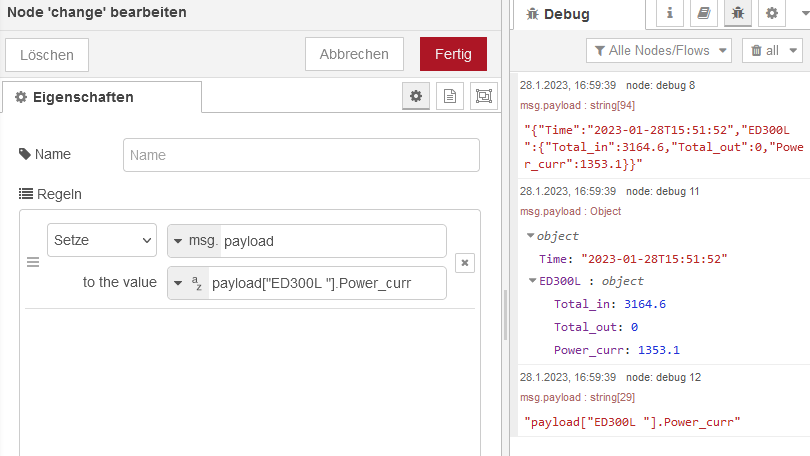Open the info sidebar tab icon
The width and height of the screenshot is (810, 456).
coord(670,14)
